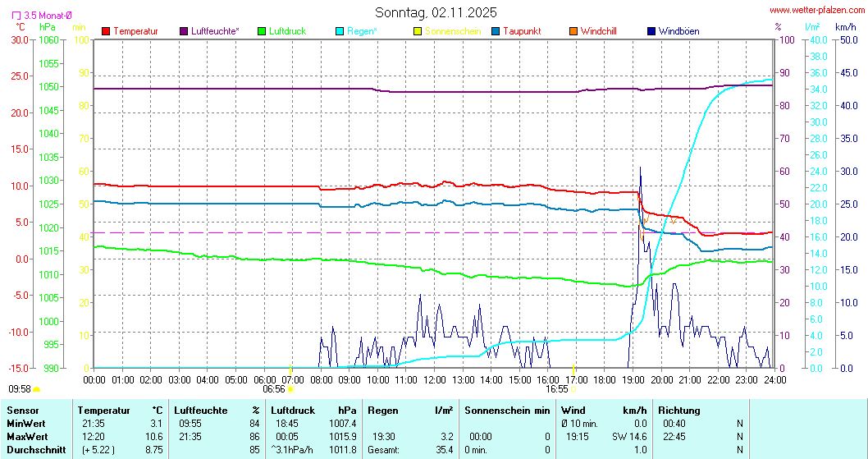Screen dimensions: 868x459
Task: Click the cyan Regen legend square
Action: (340, 31)
